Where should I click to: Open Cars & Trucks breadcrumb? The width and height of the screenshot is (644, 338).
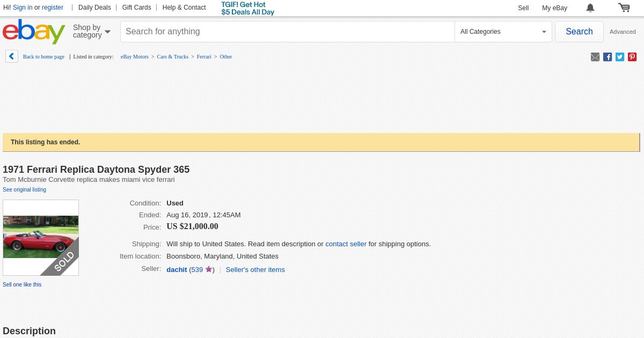point(173,57)
